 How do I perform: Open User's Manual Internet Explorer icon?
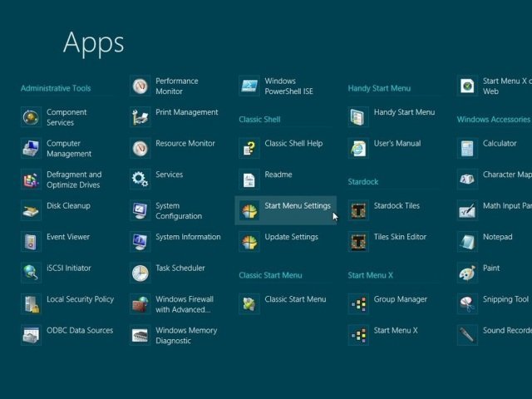coord(358,148)
